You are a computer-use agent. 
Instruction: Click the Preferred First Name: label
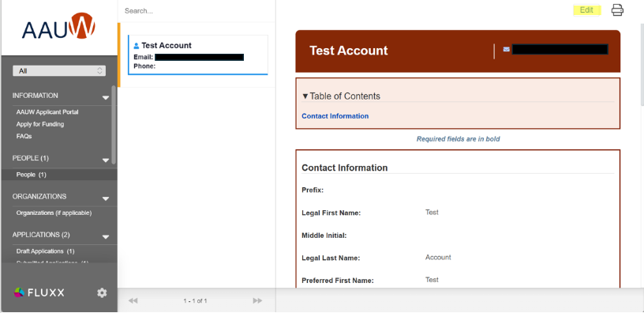click(338, 281)
